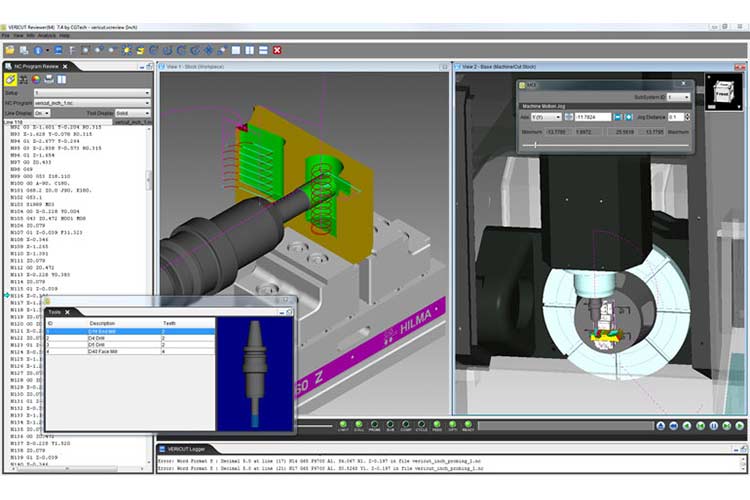Click the jog plus button
Screen dimensions: 750x500
tap(629, 117)
